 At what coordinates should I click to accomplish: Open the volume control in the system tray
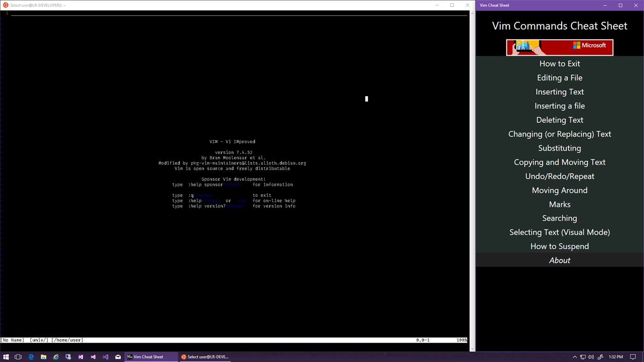(x=591, y=356)
